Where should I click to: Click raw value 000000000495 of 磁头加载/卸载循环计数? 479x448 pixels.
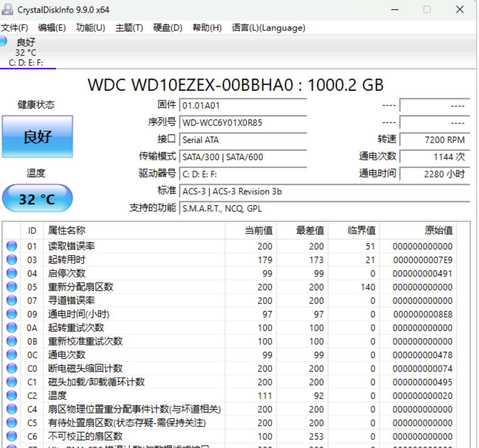[422, 382]
